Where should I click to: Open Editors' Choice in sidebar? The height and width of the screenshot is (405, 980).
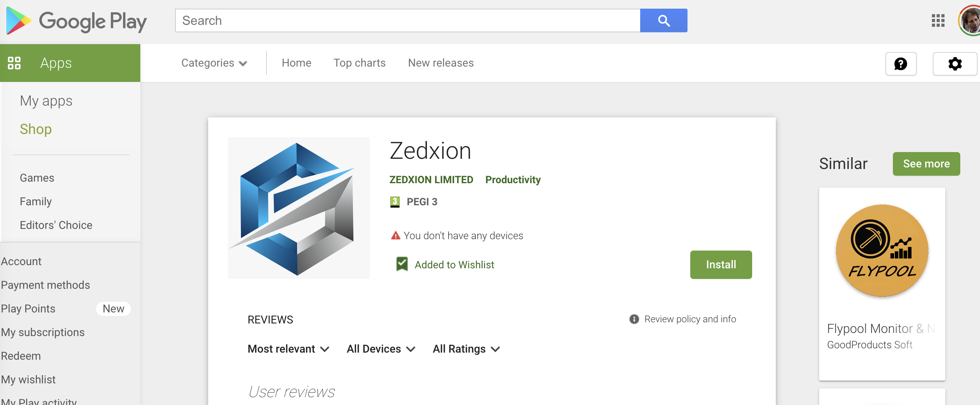pyautogui.click(x=56, y=225)
